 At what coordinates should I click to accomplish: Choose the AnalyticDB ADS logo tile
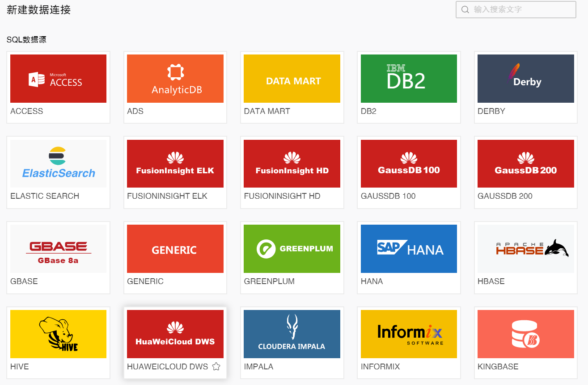coord(175,79)
